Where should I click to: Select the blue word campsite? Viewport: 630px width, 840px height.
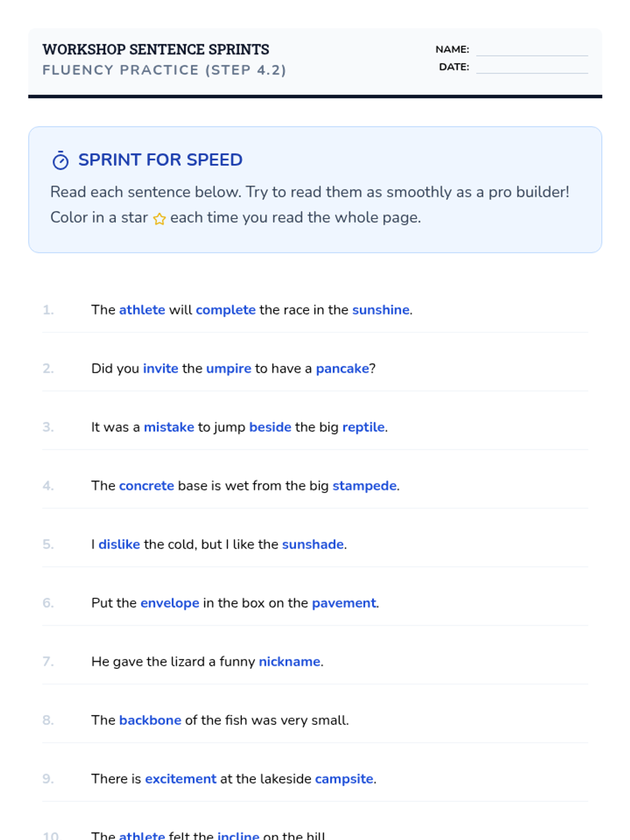pos(344,779)
